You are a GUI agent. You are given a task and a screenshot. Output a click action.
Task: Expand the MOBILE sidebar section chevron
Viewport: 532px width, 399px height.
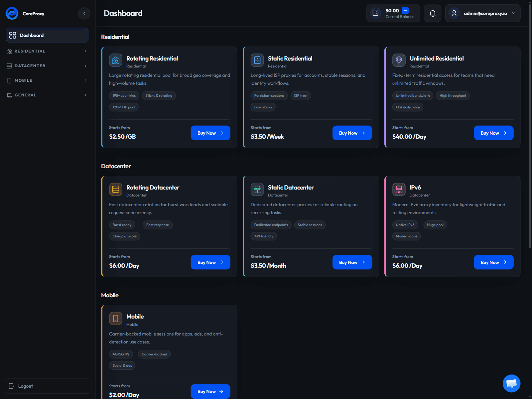coord(85,80)
